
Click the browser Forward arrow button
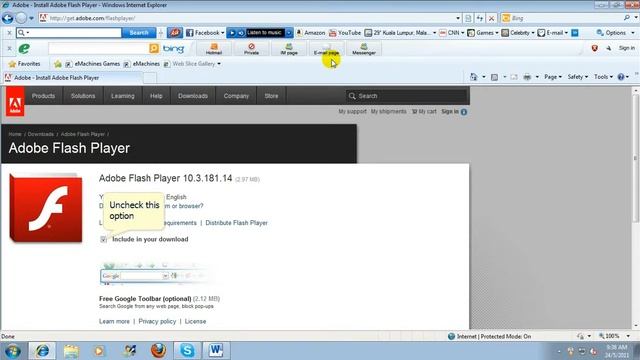pyautogui.click(x=21, y=18)
